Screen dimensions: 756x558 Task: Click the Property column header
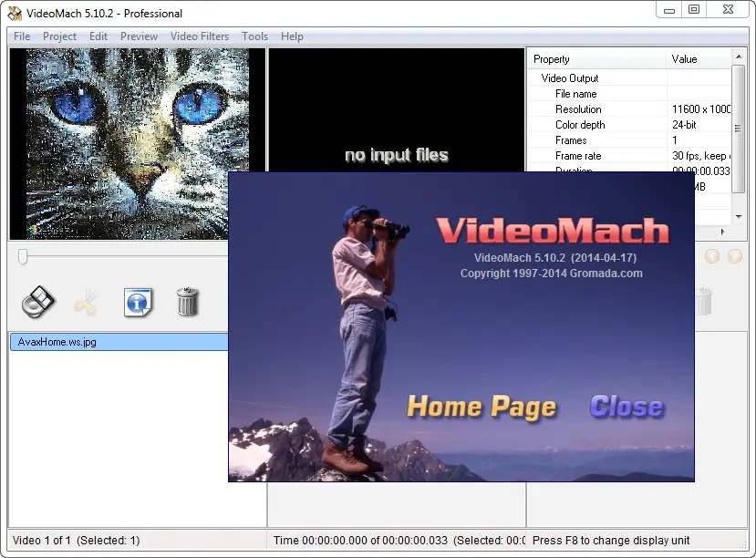coord(597,58)
